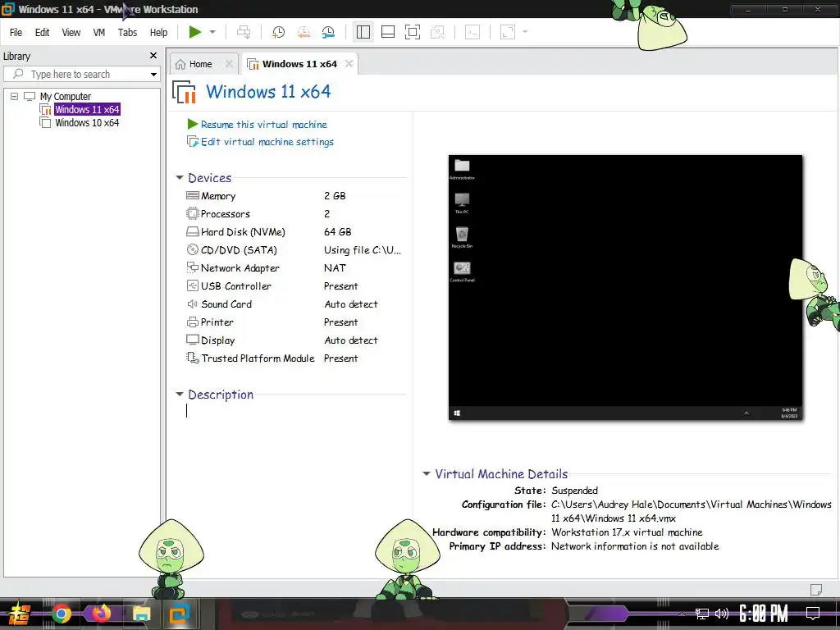This screenshot has width=840, height=630.
Task: Open stretch display options dropdown arrow
Action: tap(525, 32)
